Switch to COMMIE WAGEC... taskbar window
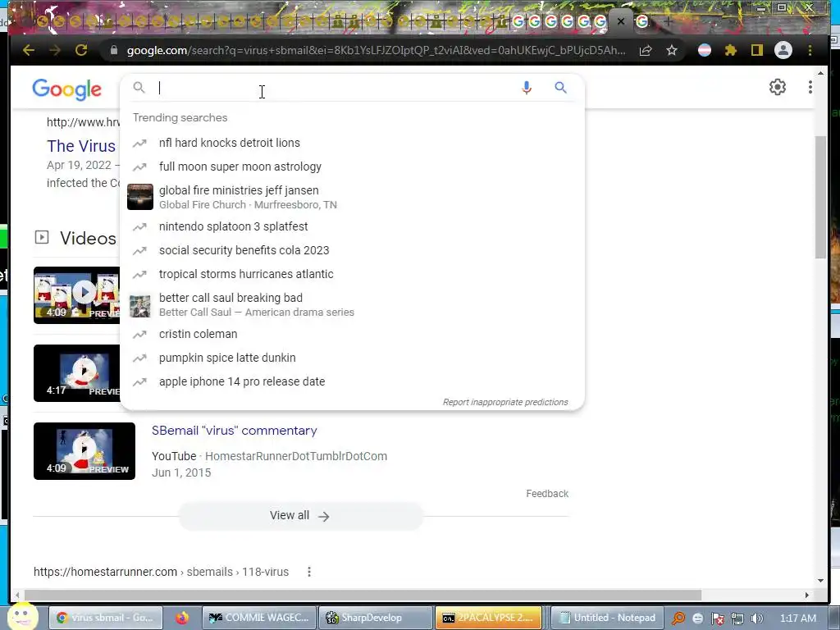Viewport: 840px width, 630px height. click(x=258, y=618)
